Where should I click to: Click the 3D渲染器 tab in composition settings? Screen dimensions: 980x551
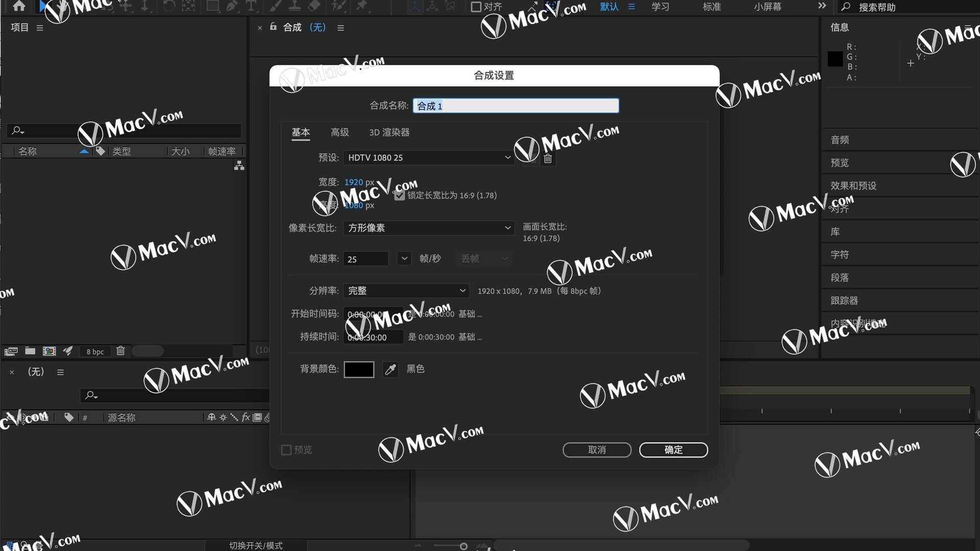pos(389,132)
